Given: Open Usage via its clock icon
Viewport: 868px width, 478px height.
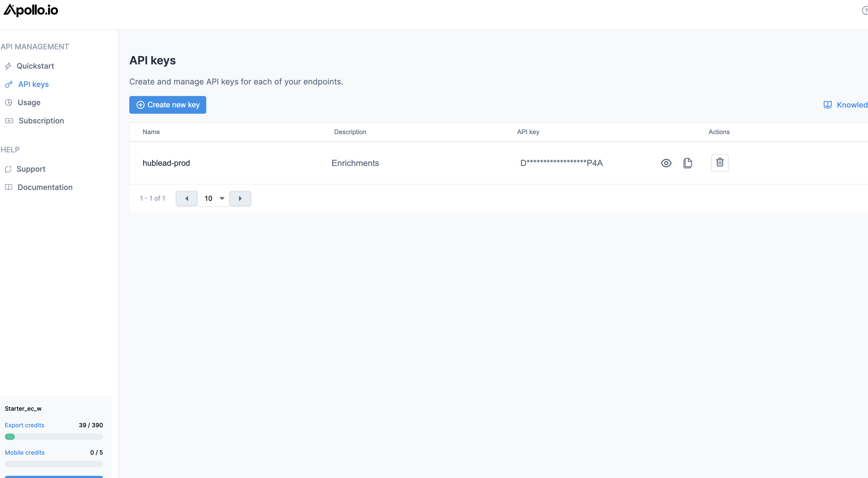Looking at the screenshot, I should point(8,102).
